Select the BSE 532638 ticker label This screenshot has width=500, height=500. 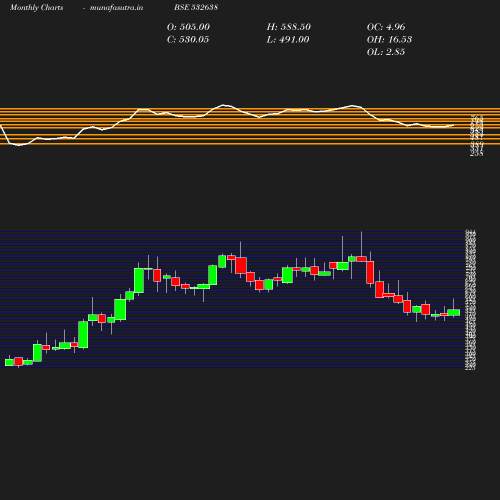click(x=196, y=7)
